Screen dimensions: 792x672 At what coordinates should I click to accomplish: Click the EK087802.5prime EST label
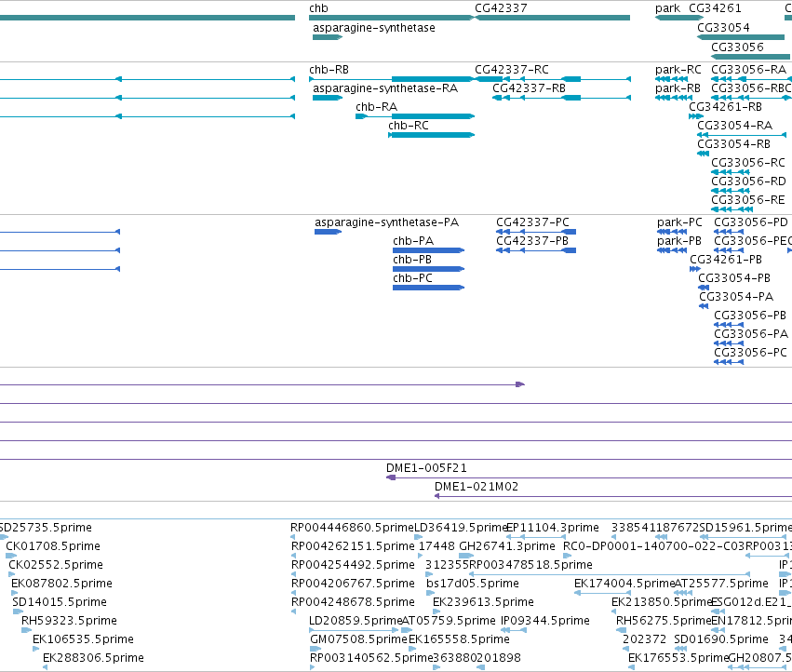(61, 584)
